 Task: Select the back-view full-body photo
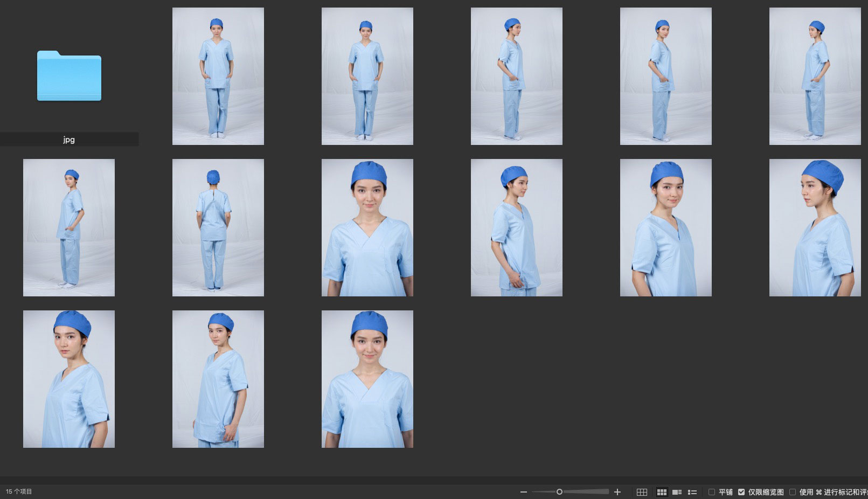coord(218,227)
